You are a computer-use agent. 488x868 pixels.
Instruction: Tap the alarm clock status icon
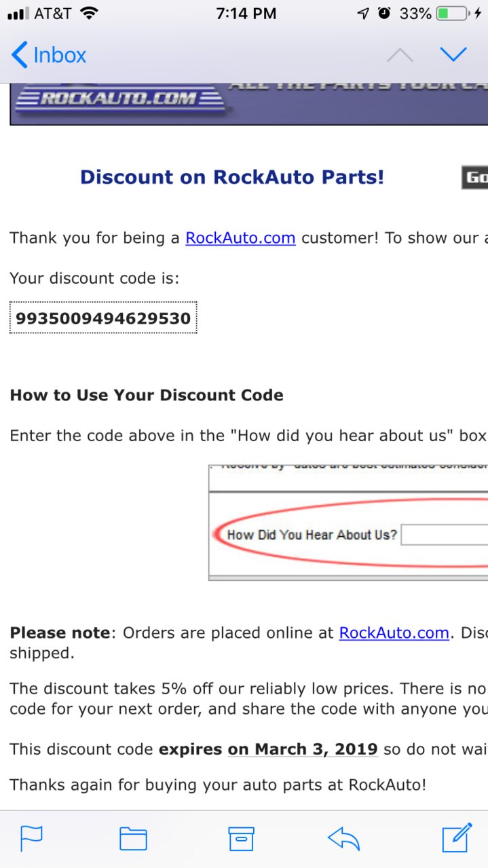point(384,13)
